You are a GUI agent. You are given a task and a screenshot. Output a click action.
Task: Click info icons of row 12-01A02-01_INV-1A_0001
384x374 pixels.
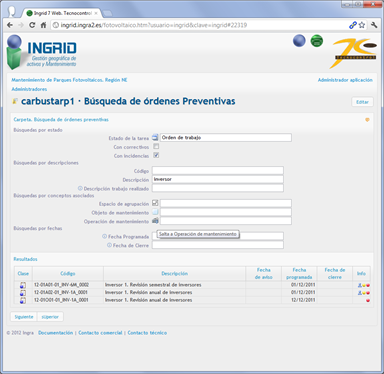(x=364, y=293)
